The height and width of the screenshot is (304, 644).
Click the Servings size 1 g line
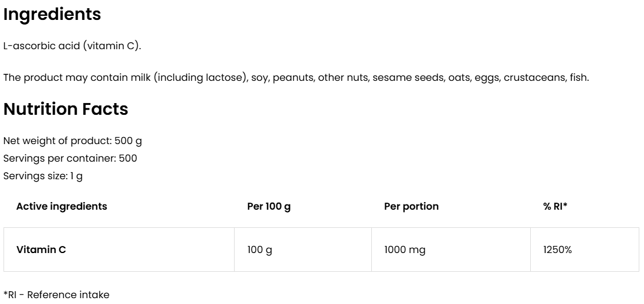[43, 176]
